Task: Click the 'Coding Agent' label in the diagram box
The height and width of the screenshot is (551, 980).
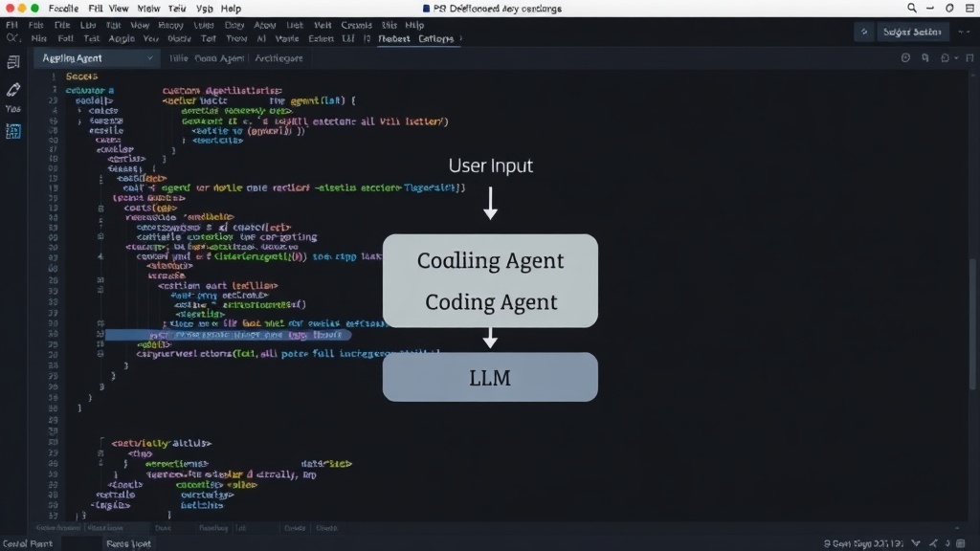Action: [491, 301]
